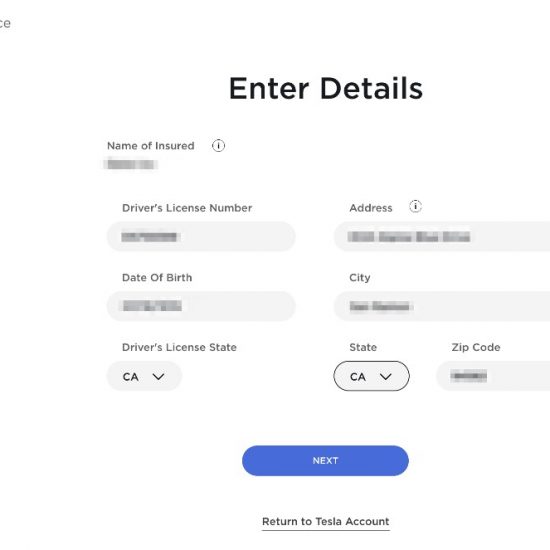550x550 pixels.
Task: Click the info icon next to Address
Action: (x=415, y=206)
